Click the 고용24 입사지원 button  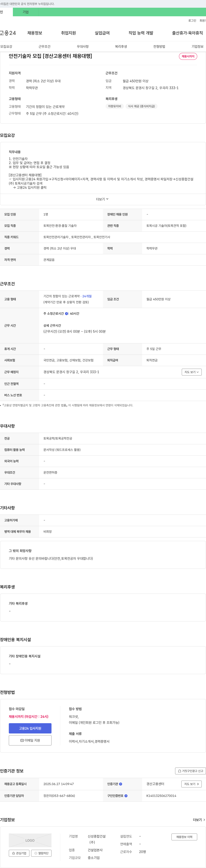pos(30,728)
